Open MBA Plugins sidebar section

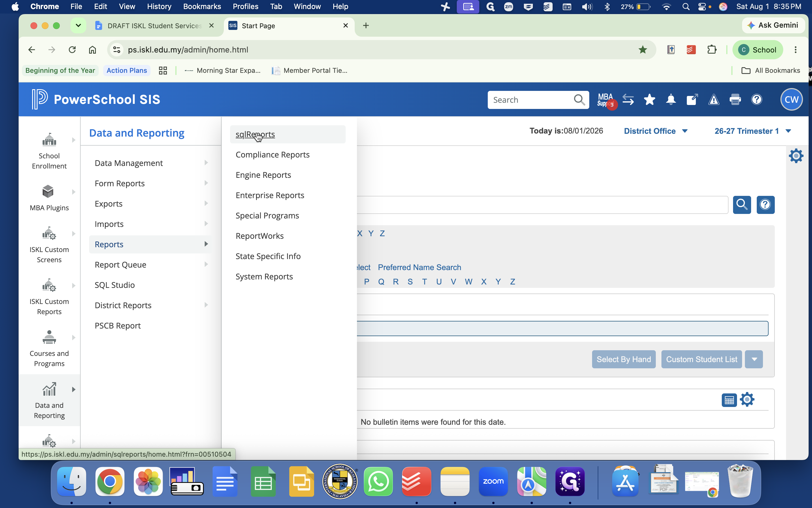click(x=49, y=198)
